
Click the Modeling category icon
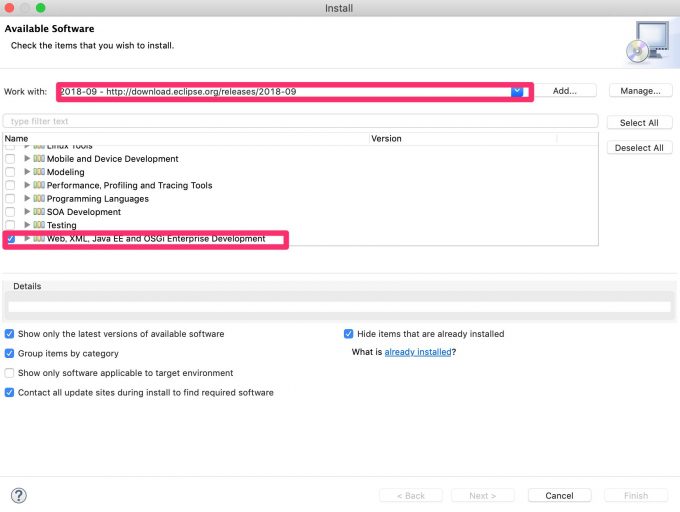[x=40, y=172]
